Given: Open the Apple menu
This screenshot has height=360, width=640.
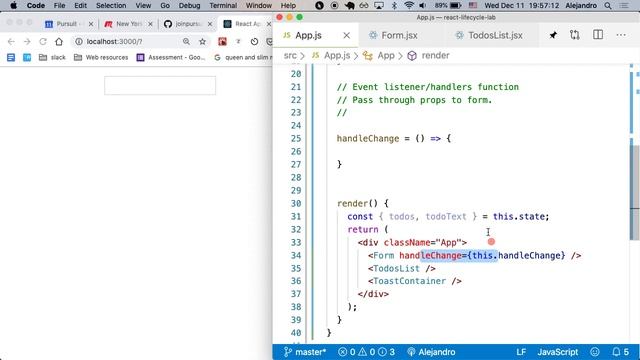Looking at the screenshot, I should click(13, 6).
